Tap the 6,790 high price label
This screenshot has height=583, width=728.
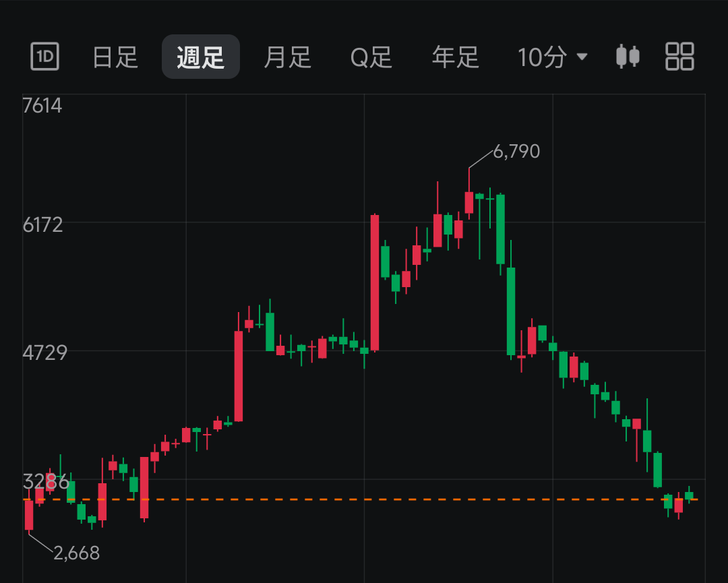click(x=516, y=152)
